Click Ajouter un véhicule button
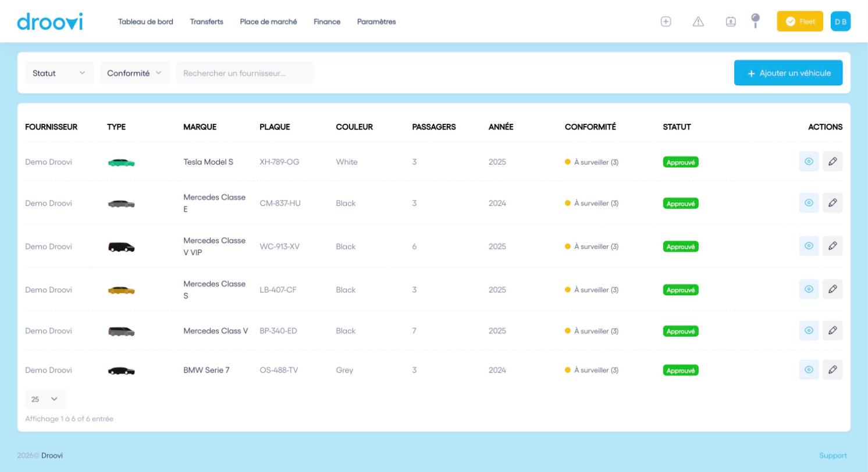Screen dimensions: 868x472 point(788,73)
